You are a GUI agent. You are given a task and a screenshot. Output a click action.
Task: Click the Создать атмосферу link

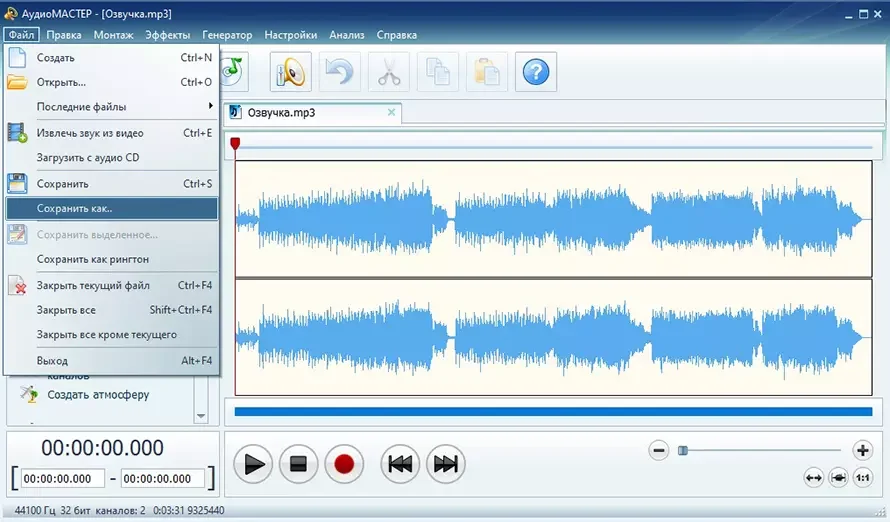pos(98,394)
